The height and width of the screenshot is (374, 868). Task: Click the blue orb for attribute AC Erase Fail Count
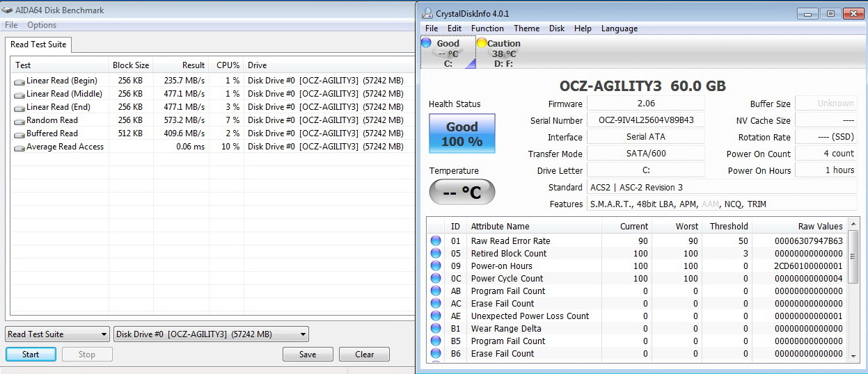(436, 304)
